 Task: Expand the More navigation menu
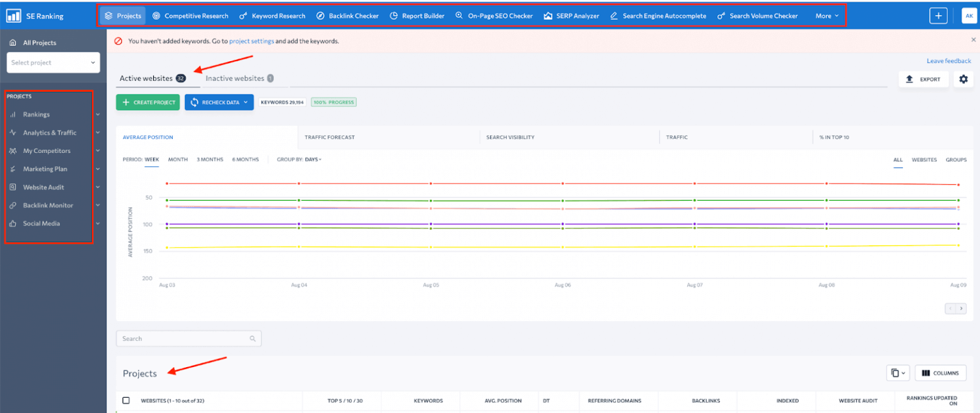(x=826, y=15)
